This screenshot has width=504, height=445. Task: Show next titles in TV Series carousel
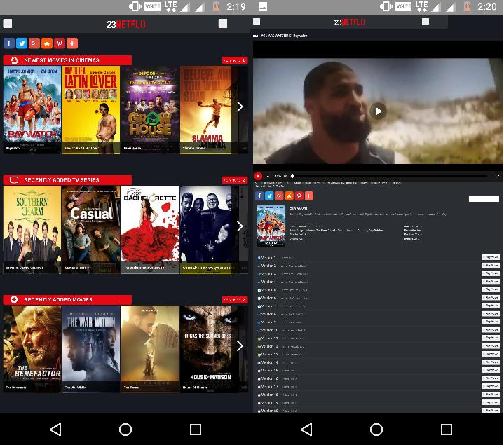[240, 226]
